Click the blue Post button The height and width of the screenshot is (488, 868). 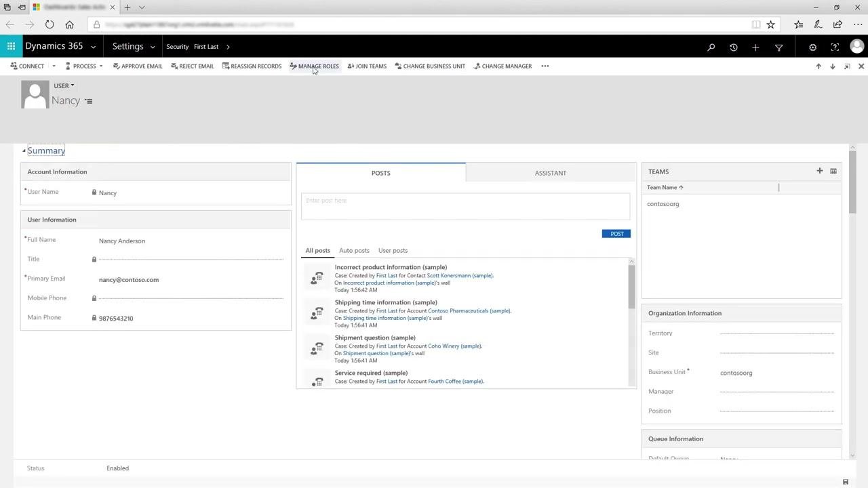616,234
